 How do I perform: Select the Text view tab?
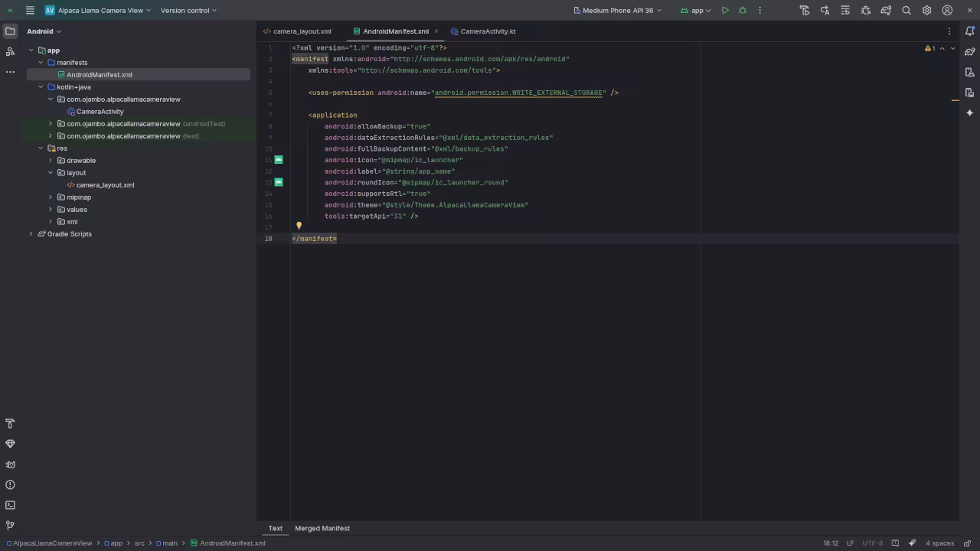(275, 529)
